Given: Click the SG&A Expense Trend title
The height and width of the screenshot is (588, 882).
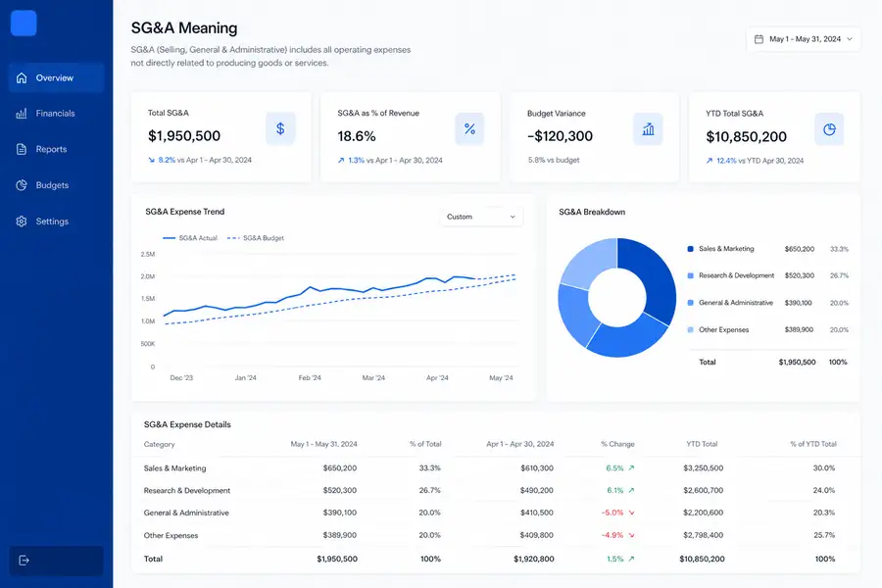Looking at the screenshot, I should (x=185, y=212).
